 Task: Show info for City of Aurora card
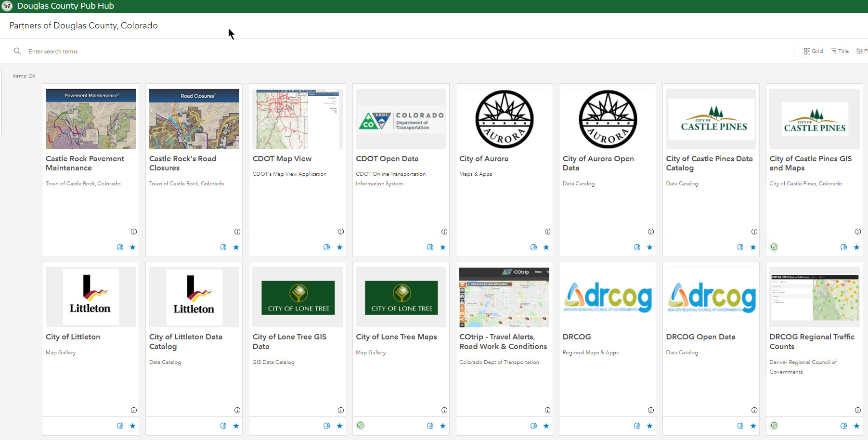[x=547, y=232]
